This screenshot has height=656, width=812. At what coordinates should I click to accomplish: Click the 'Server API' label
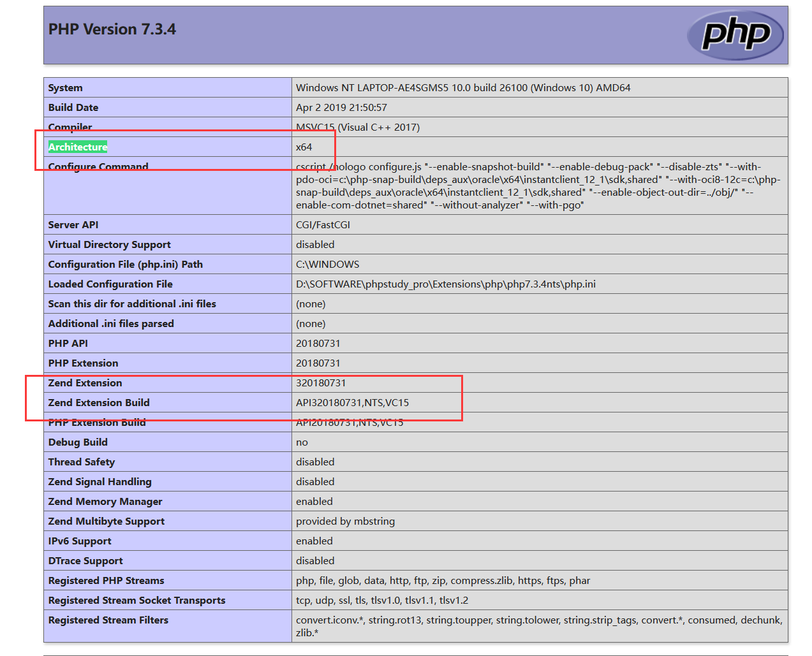[x=73, y=225]
